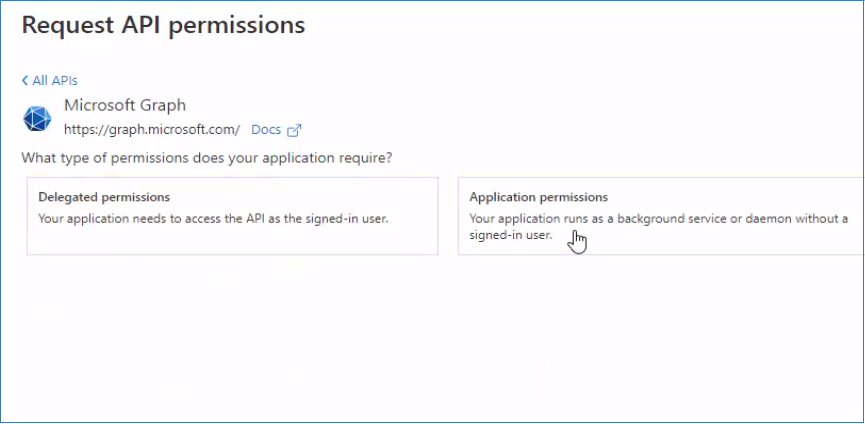Screen dimensions: 865x424
Task: Click the 'What type of permissions' question text
Action: tap(206, 158)
